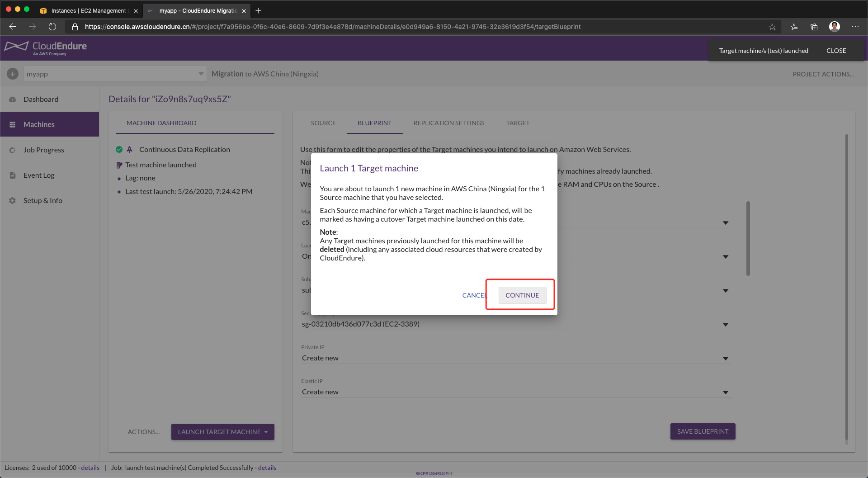
Task: Switch to the Source tab
Action: tap(323, 123)
